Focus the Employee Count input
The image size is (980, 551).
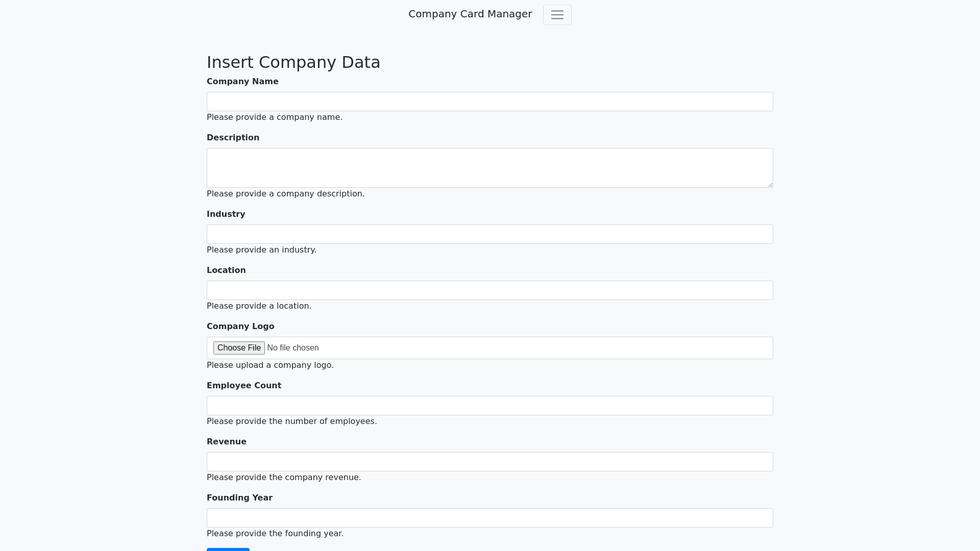point(489,406)
